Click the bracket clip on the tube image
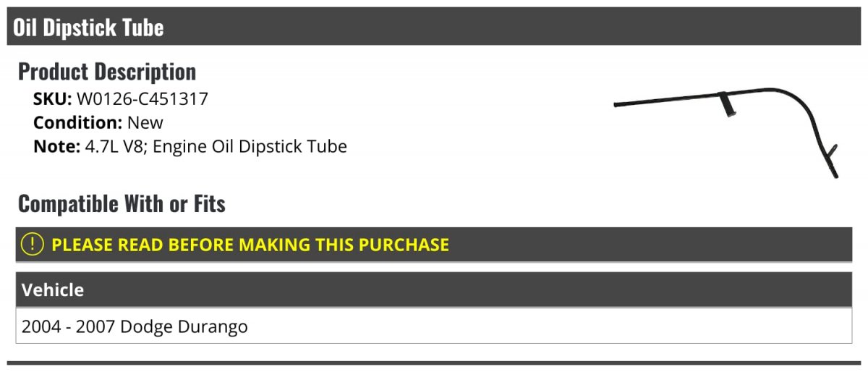868x372 pixels. (727, 103)
